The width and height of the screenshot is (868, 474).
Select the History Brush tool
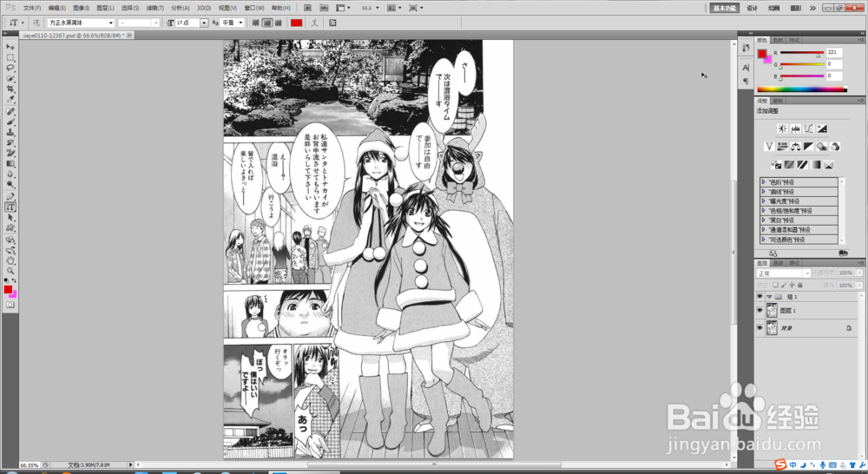click(x=10, y=143)
